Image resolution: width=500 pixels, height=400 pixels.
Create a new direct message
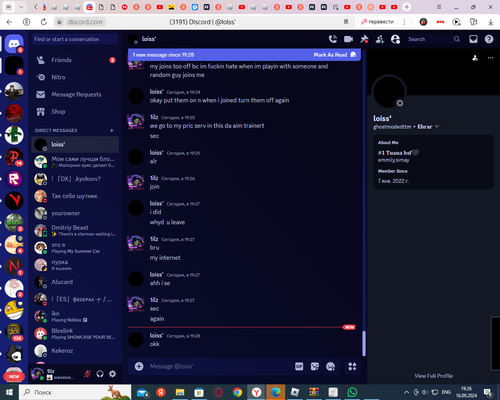click(x=112, y=130)
